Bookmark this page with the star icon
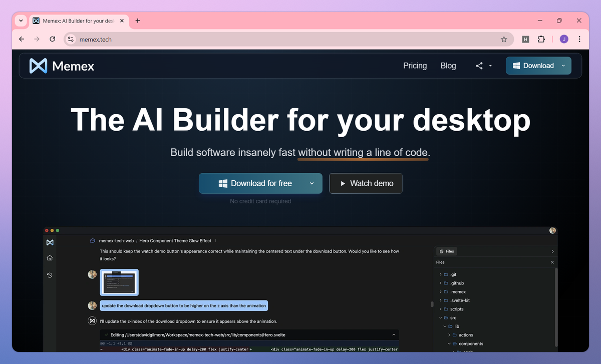Screen dimensions: 601x364 click(x=504, y=39)
